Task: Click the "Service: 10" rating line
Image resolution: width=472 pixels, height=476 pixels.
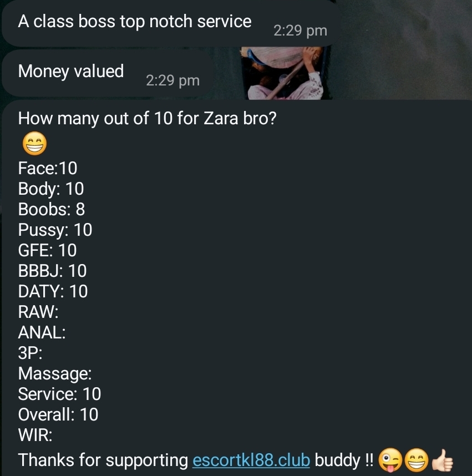Action: coord(59,394)
